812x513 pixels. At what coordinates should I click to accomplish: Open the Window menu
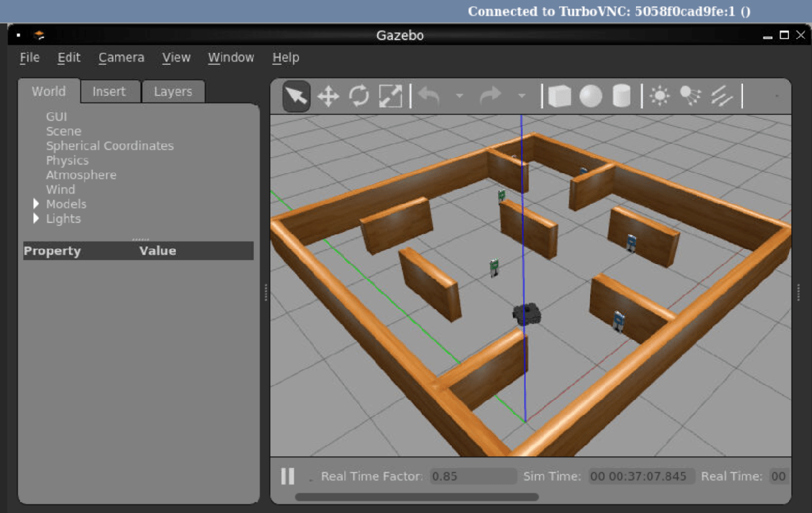click(x=231, y=58)
